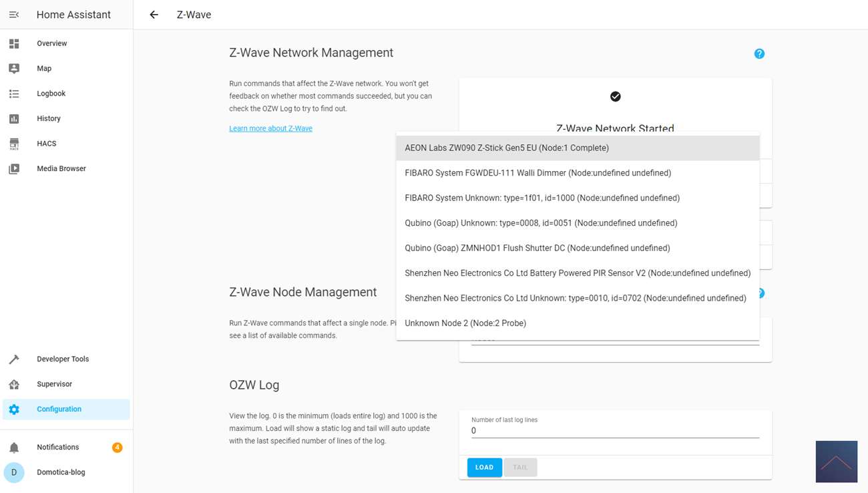
Task: Open Notifications in the sidebar
Action: (57, 447)
